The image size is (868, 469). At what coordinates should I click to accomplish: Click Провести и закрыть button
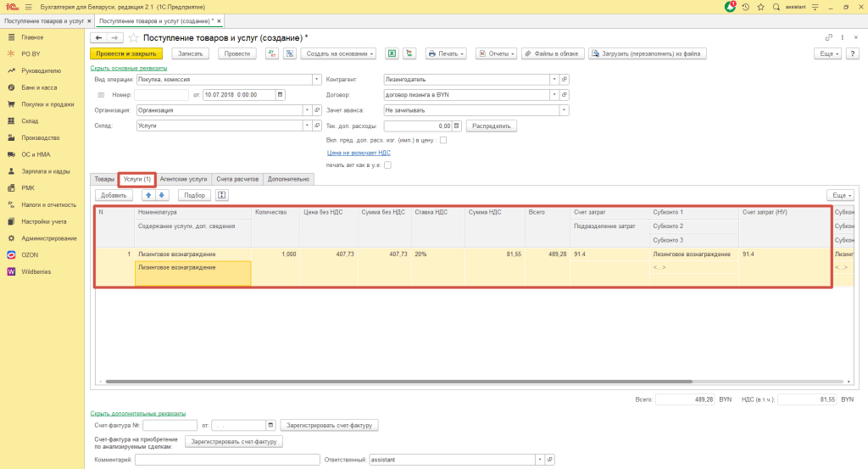click(x=126, y=53)
